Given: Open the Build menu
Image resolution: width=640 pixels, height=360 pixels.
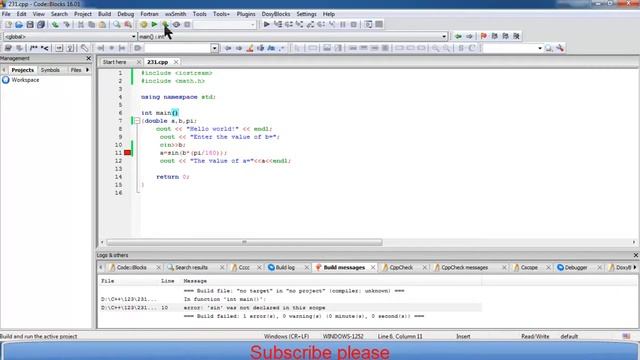Looking at the screenshot, I should [104, 14].
